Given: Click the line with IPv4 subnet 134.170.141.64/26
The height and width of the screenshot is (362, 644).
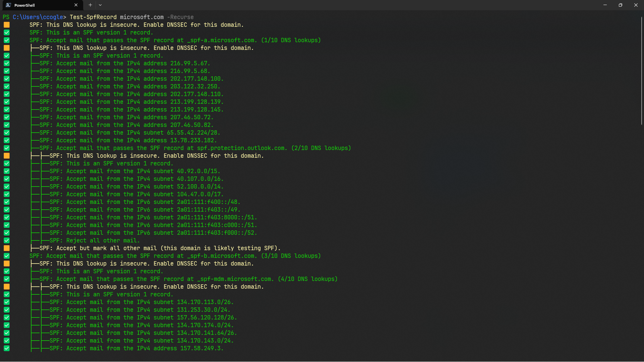Looking at the screenshot, I should pos(143,333).
